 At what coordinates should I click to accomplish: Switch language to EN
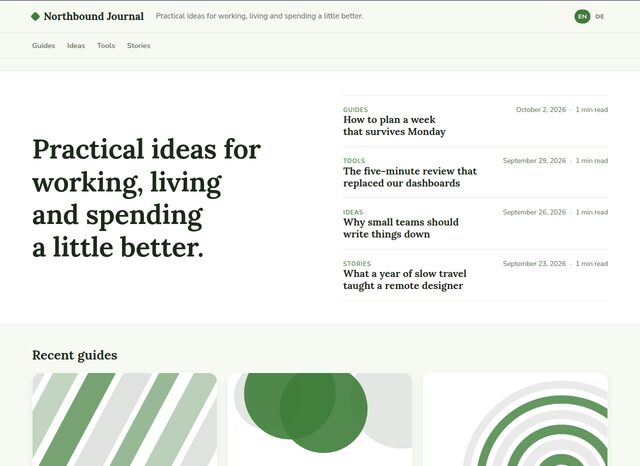582,16
